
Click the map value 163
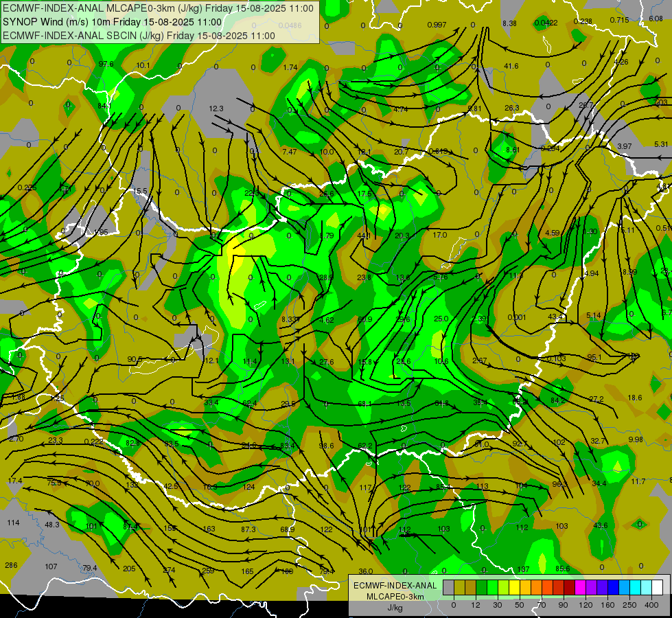pyautogui.click(x=209, y=529)
